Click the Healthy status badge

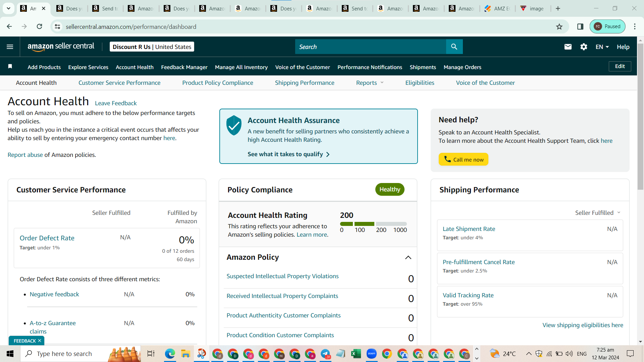pos(390,189)
